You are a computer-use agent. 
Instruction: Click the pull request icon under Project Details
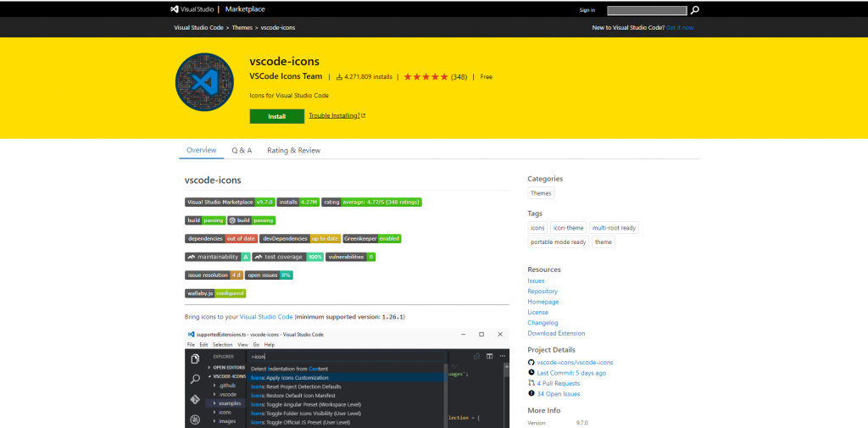click(x=531, y=383)
